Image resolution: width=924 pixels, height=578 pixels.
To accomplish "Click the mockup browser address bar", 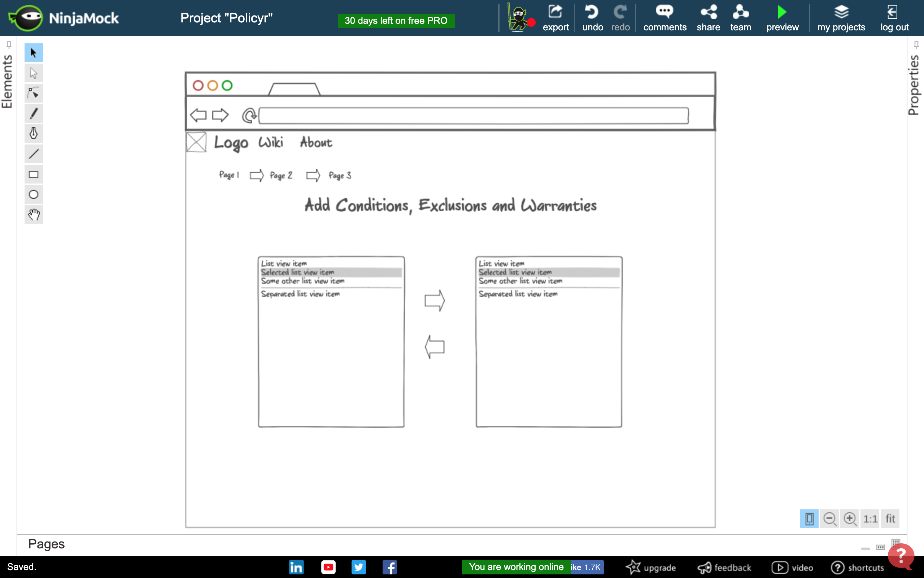I will click(x=474, y=116).
